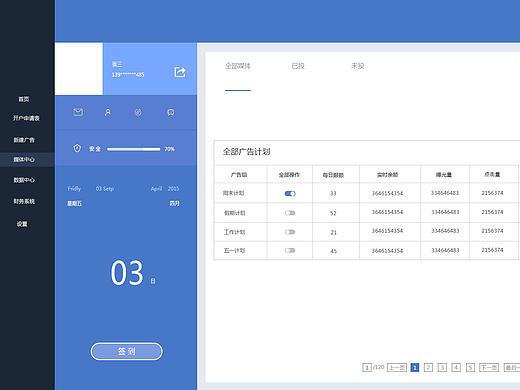Click the page number input before /120
Screen dimensions: 520x390
click(367, 367)
